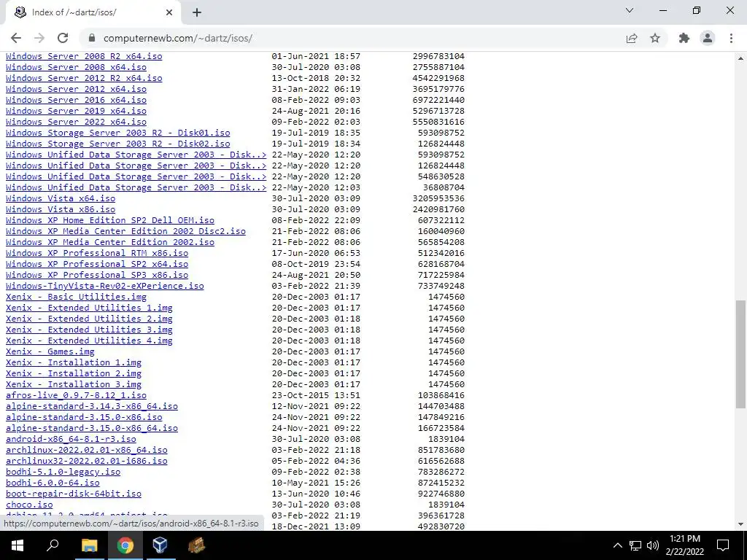Open Windows Storage Server 2003 R2 Disk01.iso
The width and height of the screenshot is (747, 560).
117,133
